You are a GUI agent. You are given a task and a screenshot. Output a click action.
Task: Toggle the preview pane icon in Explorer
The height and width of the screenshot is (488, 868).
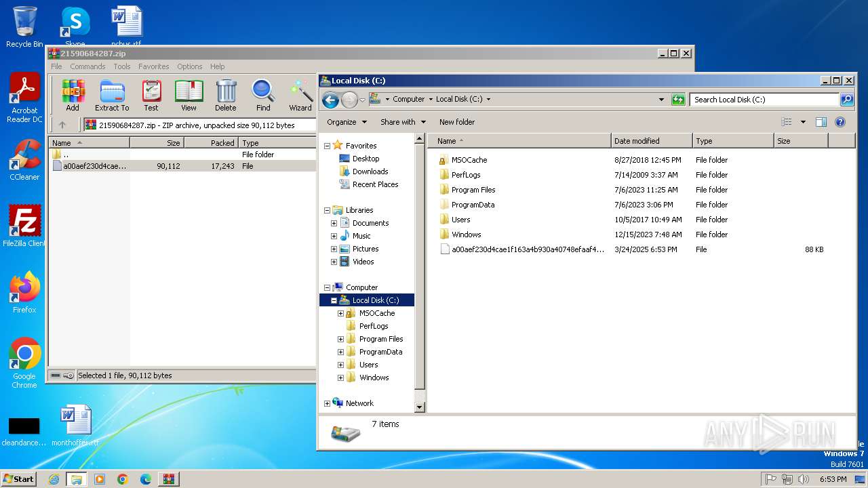[x=821, y=122]
